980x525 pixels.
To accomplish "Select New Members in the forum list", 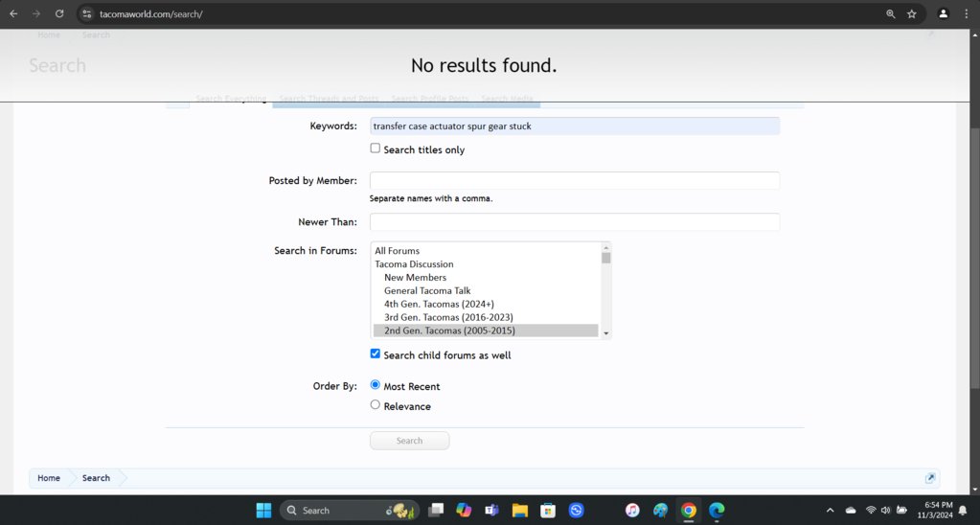I will (486, 278).
